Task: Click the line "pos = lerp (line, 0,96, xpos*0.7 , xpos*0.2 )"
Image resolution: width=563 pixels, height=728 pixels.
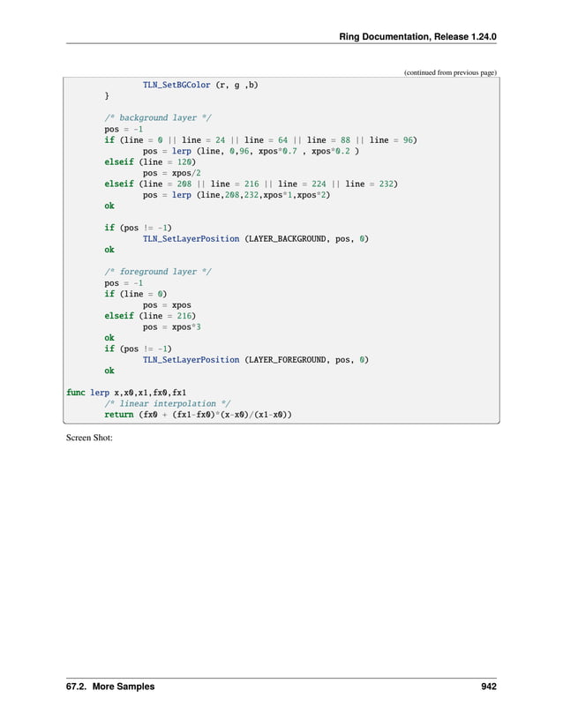Action: [251, 152]
